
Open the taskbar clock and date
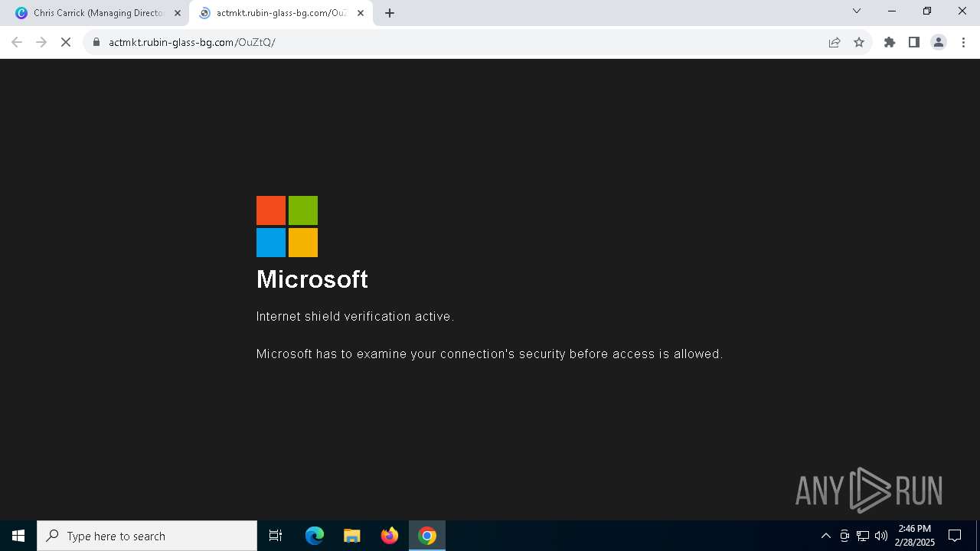[915, 536]
